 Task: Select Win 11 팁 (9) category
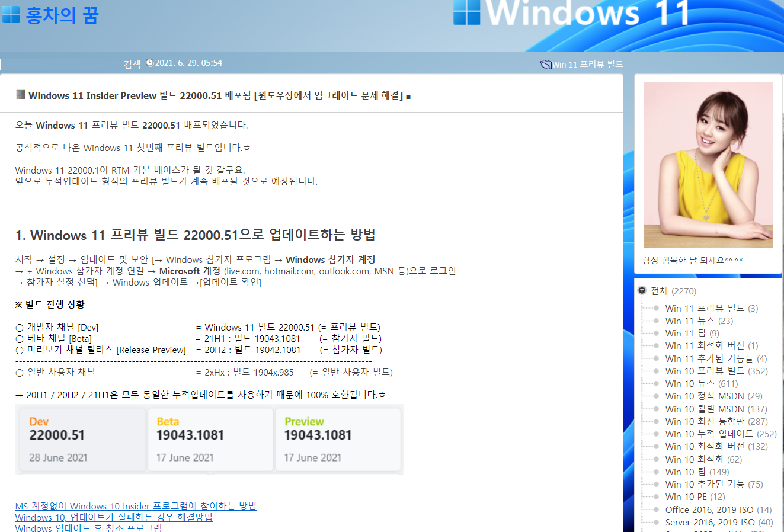tap(692, 333)
